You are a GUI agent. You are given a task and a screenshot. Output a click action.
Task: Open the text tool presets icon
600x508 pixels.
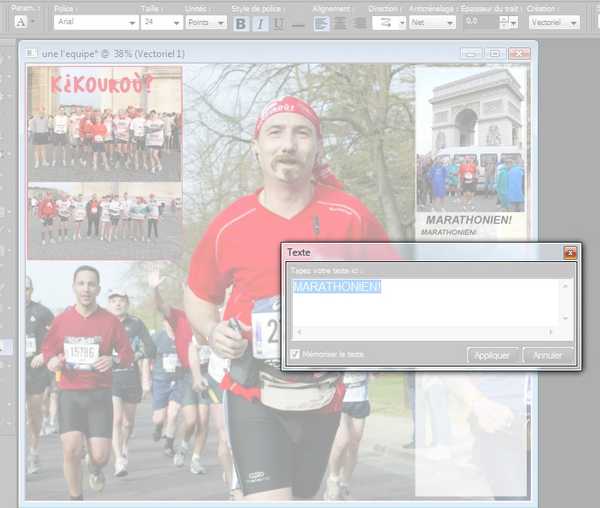pos(21,22)
